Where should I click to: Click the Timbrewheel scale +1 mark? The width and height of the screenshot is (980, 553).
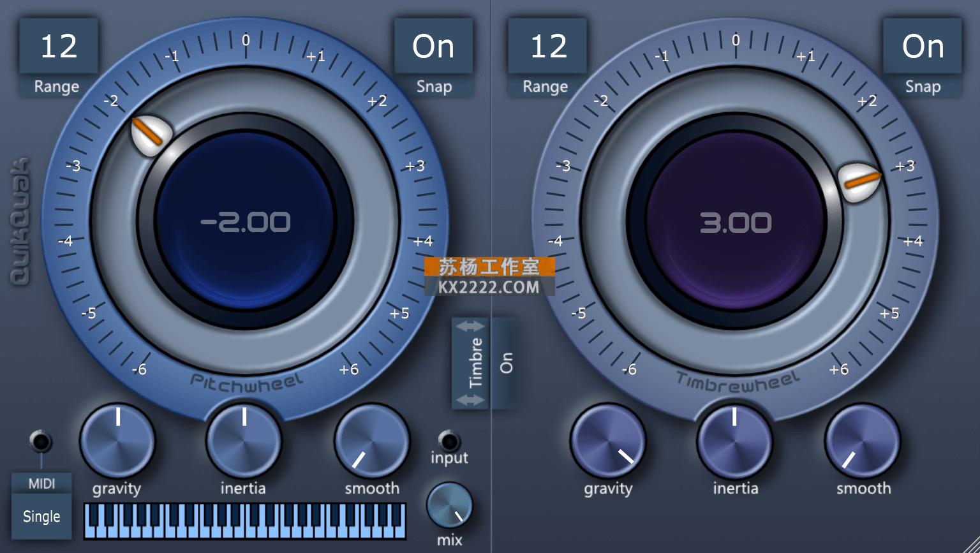click(x=806, y=56)
